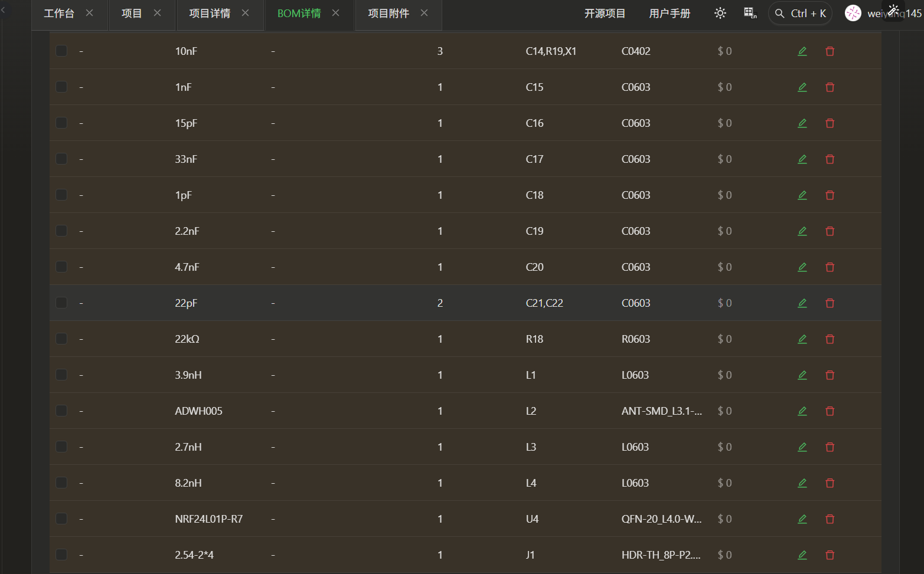Delete the 2.54-2*4 J1 row

coord(830,555)
